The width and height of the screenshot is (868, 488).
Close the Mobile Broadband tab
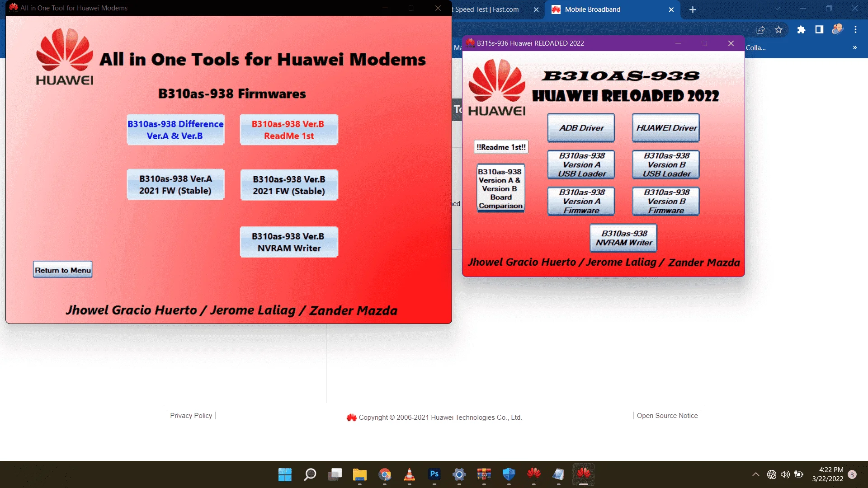pyautogui.click(x=671, y=9)
